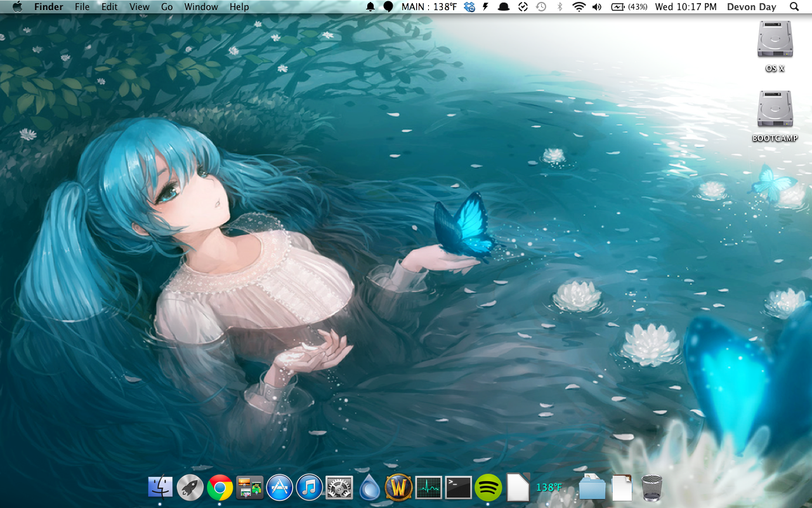Open the Wi-Fi status menu

coord(579,7)
